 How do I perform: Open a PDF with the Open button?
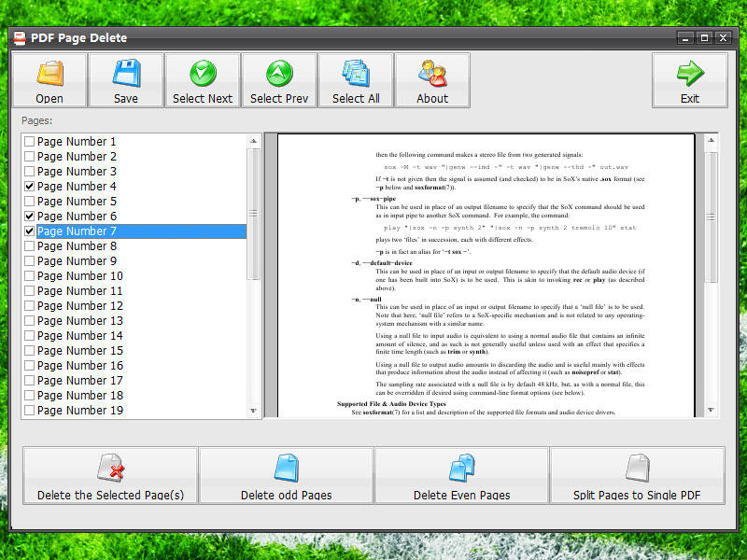click(49, 80)
